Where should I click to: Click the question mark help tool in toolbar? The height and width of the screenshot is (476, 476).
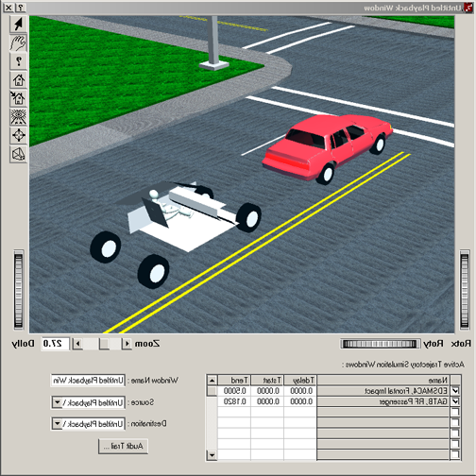click(18, 61)
